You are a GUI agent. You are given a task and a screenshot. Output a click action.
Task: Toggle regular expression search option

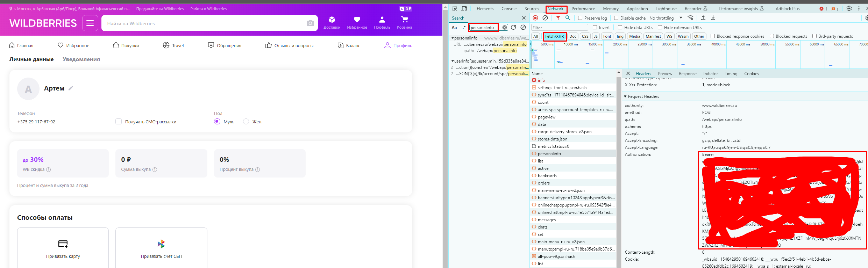pos(464,27)
